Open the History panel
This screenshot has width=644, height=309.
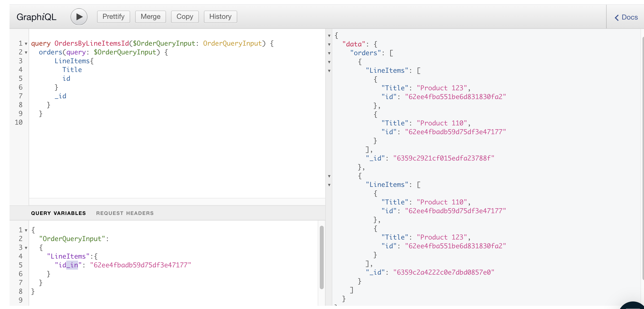[x=220, y=17]
